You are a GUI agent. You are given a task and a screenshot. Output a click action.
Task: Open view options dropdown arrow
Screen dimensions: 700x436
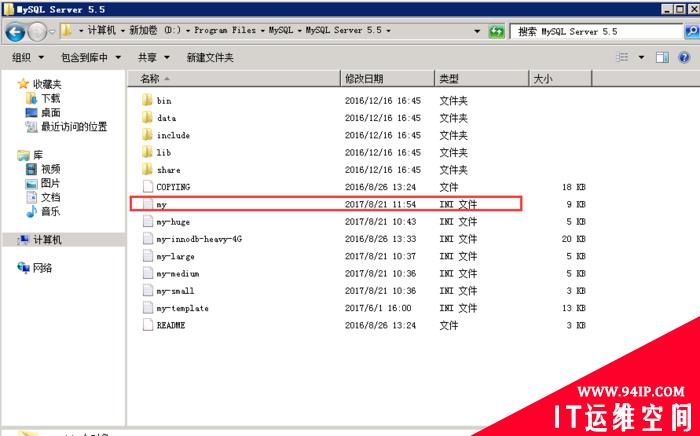coord(641,57)
